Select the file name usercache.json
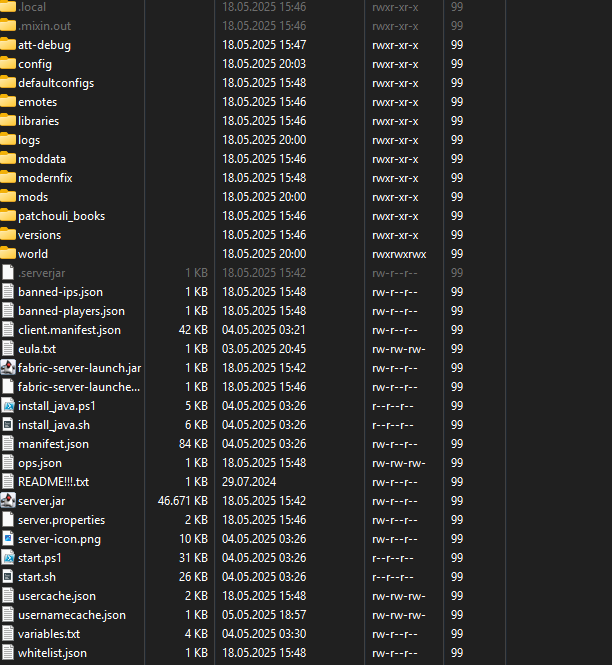The height and width of the screenshot is (665, 612). tap(57, 596)
